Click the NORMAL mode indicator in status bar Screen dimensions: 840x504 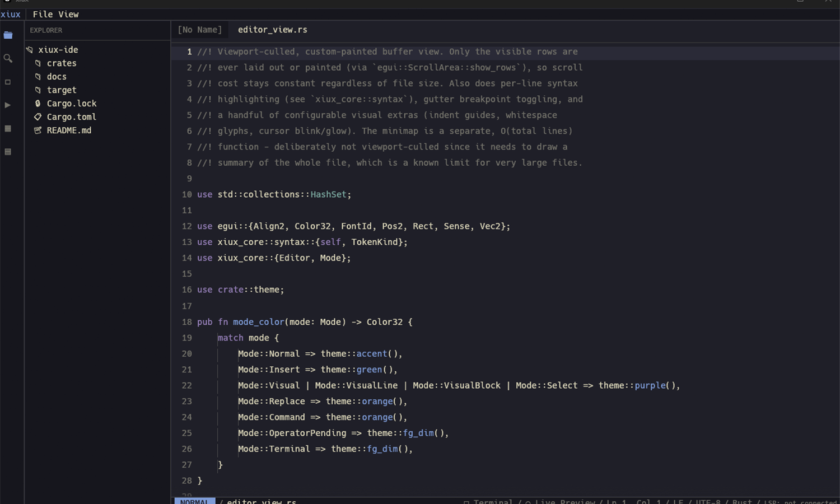coord(194,501)
